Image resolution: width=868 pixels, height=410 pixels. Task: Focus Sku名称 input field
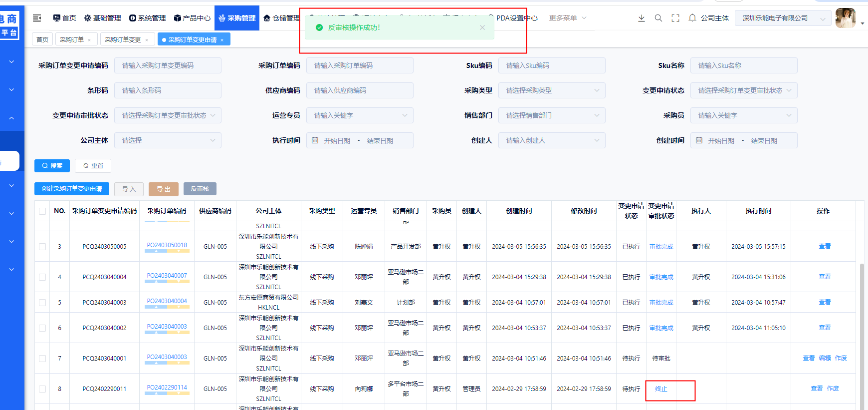[744, 65]
